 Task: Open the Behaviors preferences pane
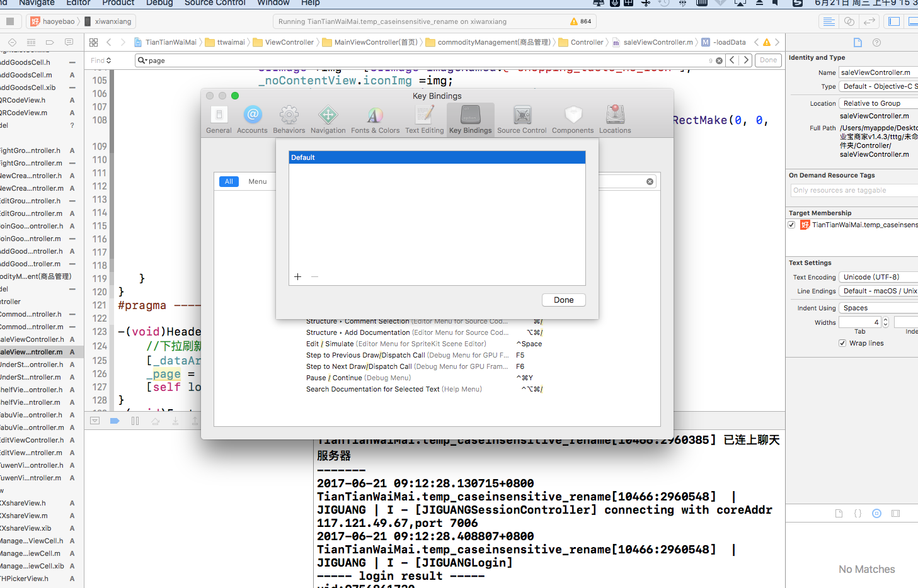[x=289, y=120]
